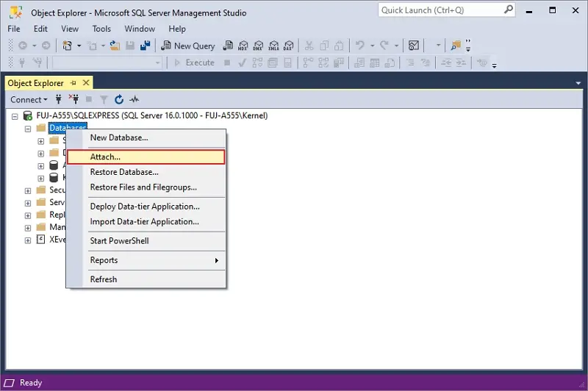Open the View menu
This screenshot has width=588, height=391.
point(70,29)
